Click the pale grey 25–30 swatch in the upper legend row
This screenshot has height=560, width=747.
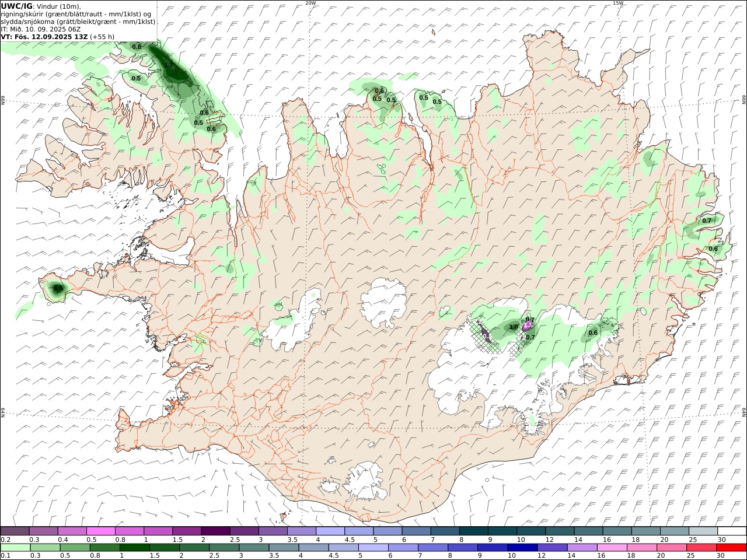coord(703,531)
